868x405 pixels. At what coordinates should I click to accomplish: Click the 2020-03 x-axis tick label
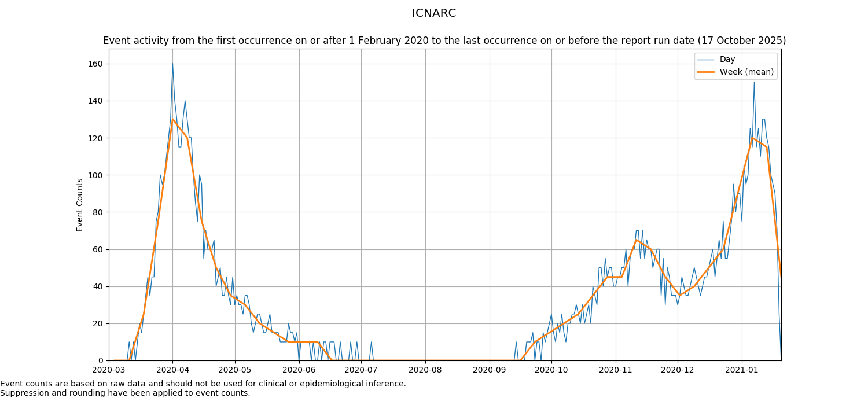(109, 370)
